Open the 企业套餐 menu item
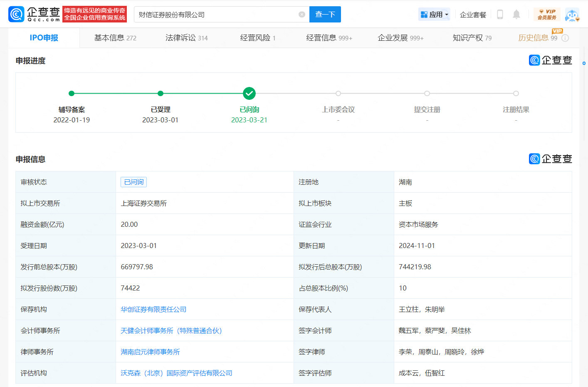Image resolution: width=588 pixels, height=387 pixels. [473, 15]
